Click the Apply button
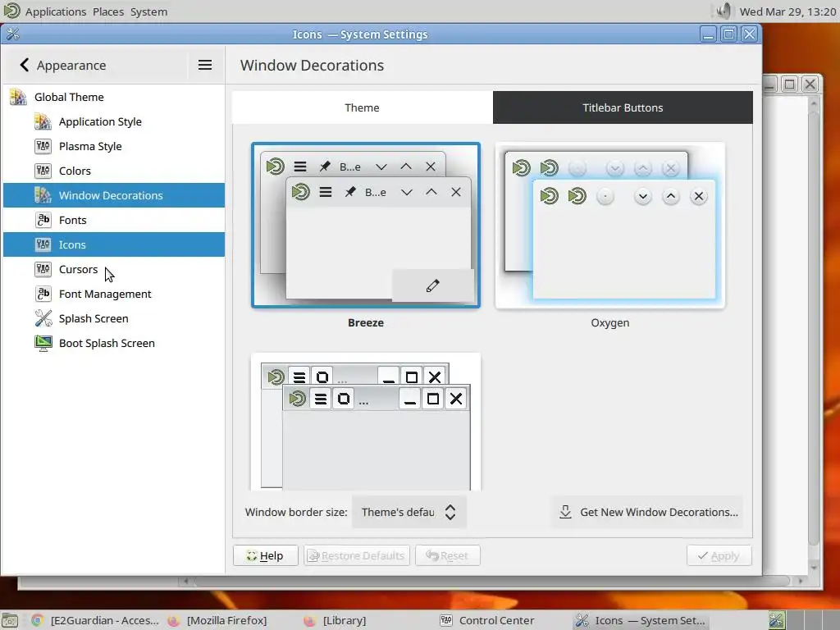Image resolution: width=840 pixels, height=630 pixels. click(719, 555)
